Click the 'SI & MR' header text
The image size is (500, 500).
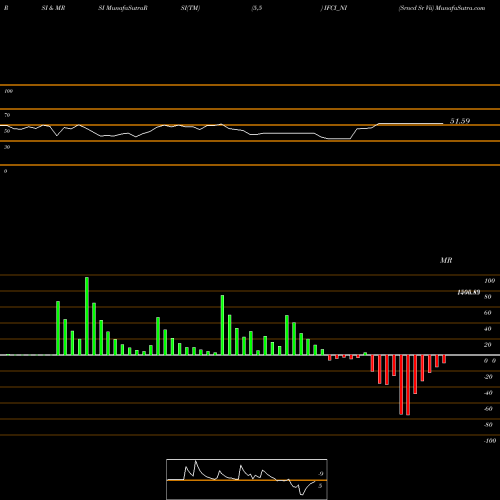point(53,8)
